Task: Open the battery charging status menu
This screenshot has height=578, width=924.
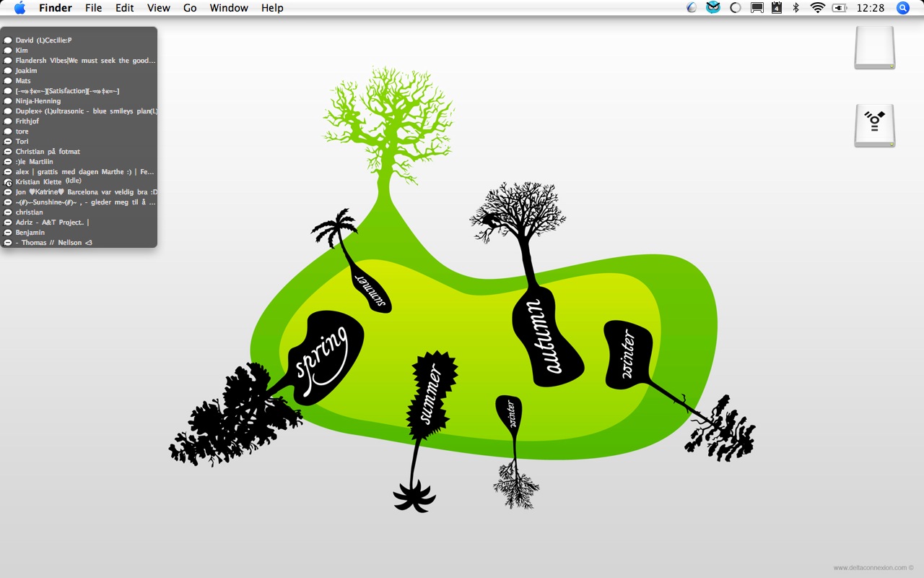Action: (839, 8)
